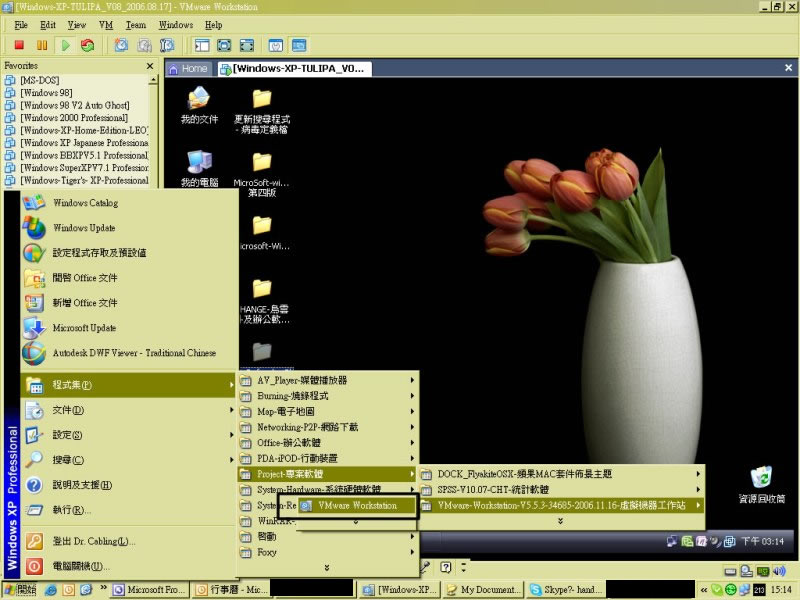
Task: Expand Burning-燒錄程式 submenu
Action: point(328,396)
